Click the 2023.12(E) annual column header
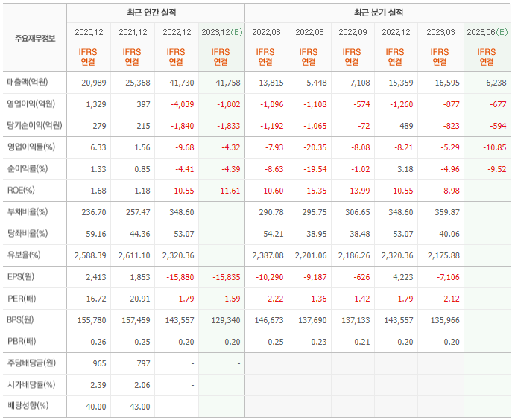The image size is (515, 420). click(x=221, y=32)
